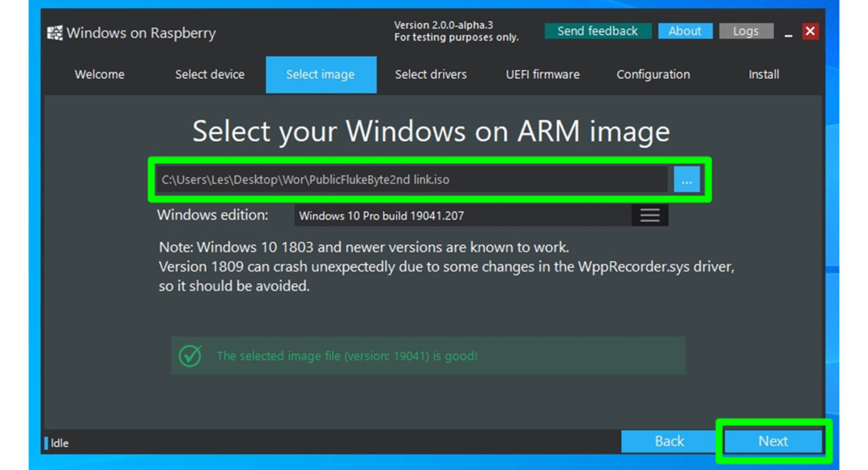The image size is (868, 470).
Task: Click the Windows on Raspberry title text
Action: click(x=141, y=33)
